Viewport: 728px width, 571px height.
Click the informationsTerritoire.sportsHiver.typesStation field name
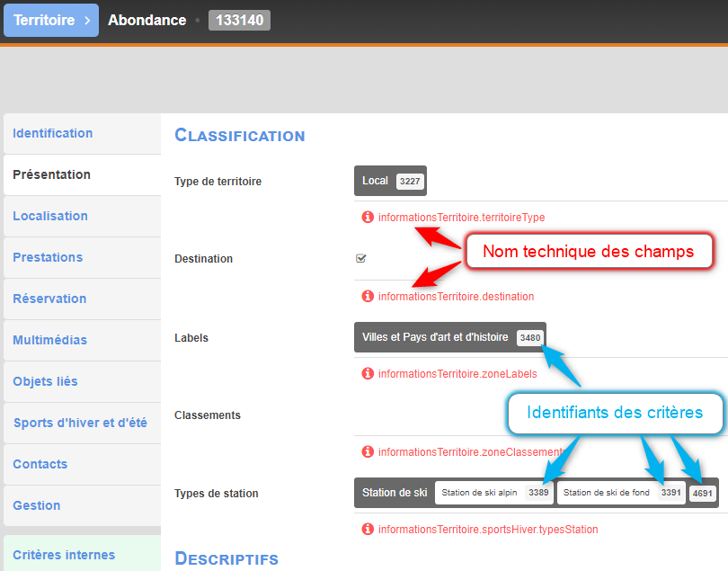point(488,530)
